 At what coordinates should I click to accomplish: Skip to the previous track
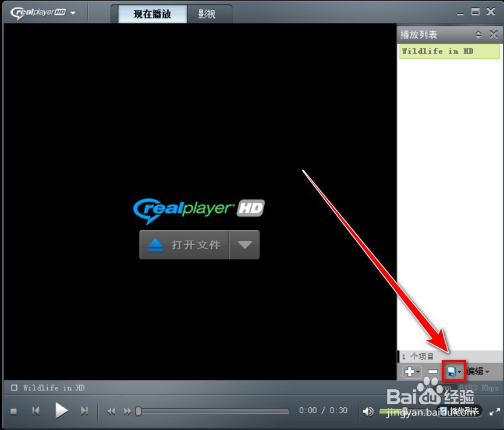36,411
